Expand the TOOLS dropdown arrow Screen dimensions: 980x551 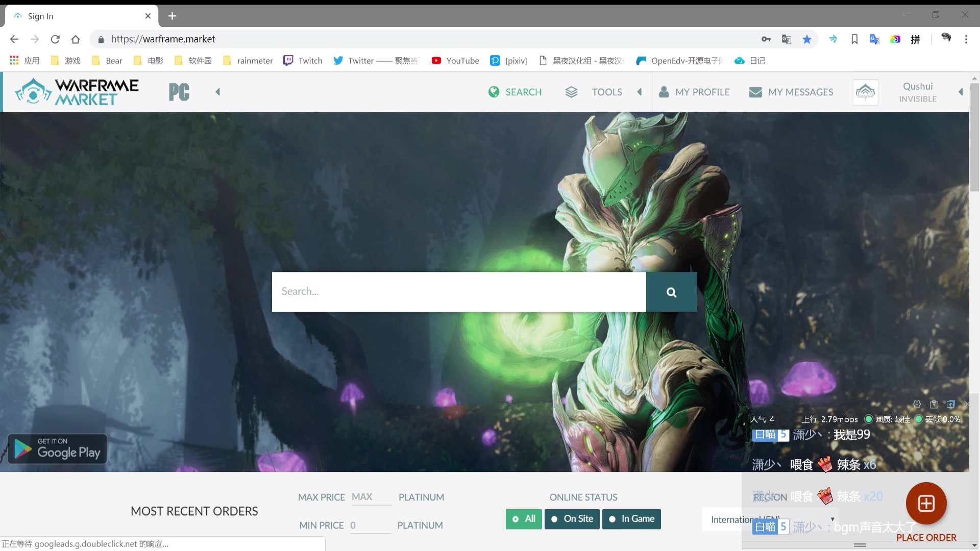tap(640, 92)
